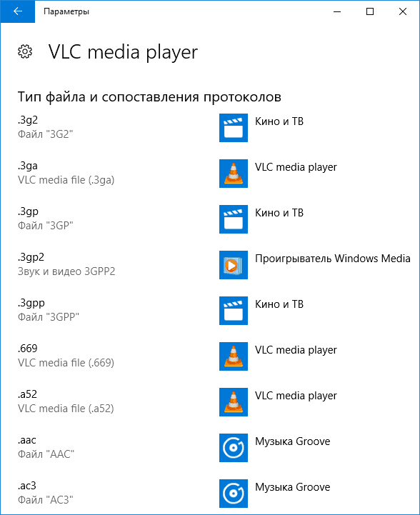Click the Кино и ТВ icon for .3gp

[234, 219]
